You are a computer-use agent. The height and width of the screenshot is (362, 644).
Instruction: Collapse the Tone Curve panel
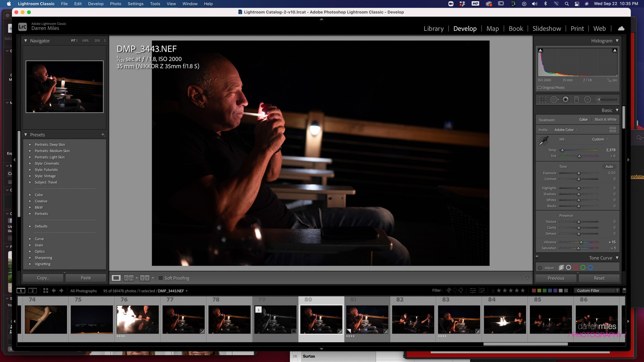[x=617, y=258]
